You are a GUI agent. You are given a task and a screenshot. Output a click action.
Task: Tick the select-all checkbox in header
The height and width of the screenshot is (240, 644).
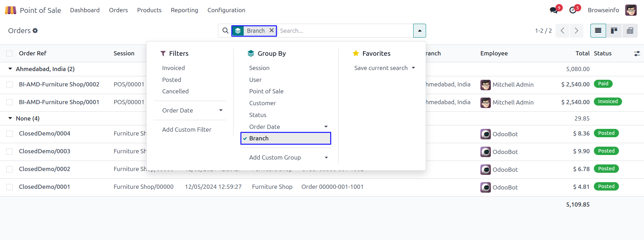9,53
